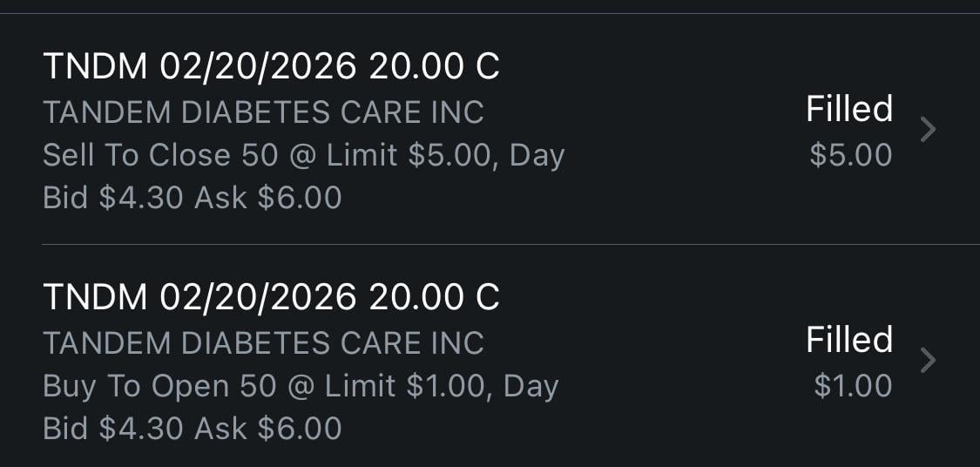Tap 02/20/2026 expiration in buy order title
The height and width of the screenshot is (467, 980).
pos(259,297)
